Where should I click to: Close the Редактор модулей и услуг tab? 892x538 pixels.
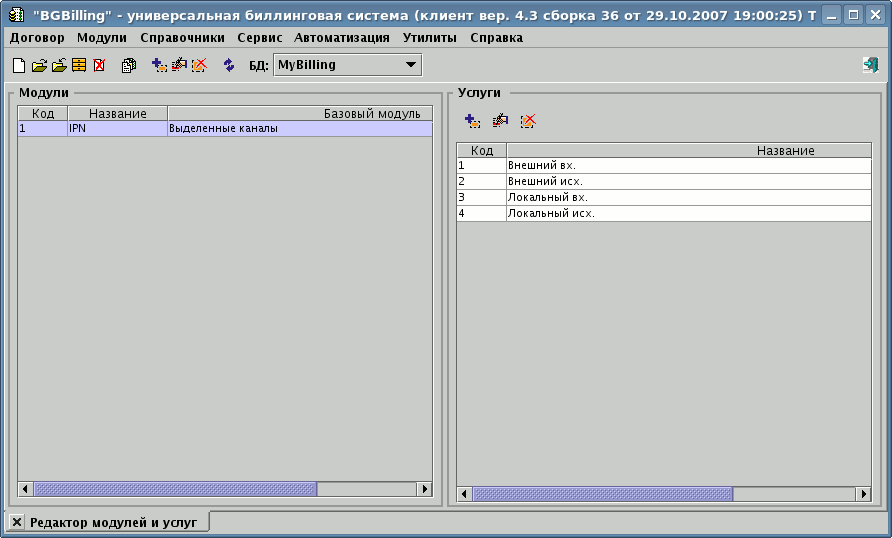pos(17,522)
